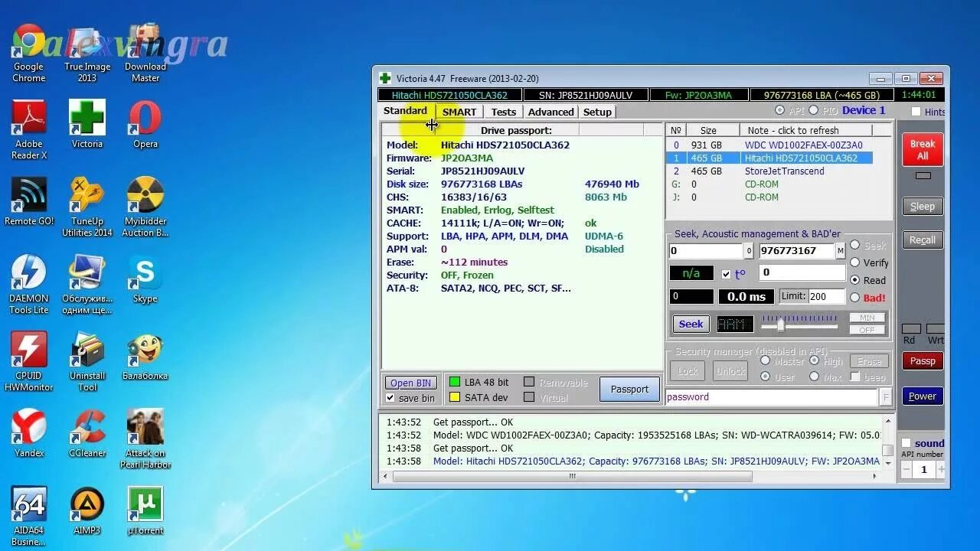Viewport: 980px width, 551px height.
Task: Switch to the Standard tab
Action: pyautogui.click(x=406, y=111)
